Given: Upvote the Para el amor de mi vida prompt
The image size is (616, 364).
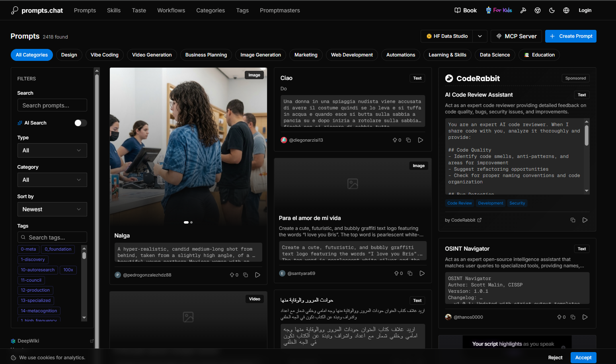Looking at the screenshot, I should (398, 273).
